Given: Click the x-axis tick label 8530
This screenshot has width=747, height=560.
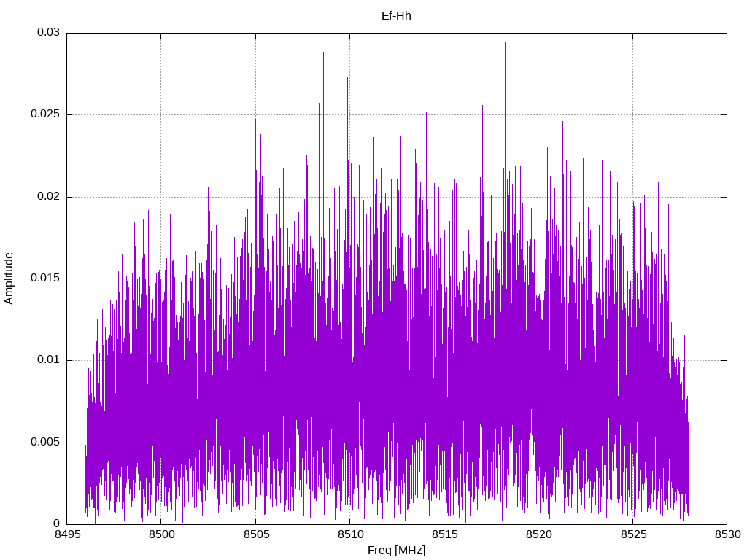Looking at the screenshot, I should tap(727, 534).
